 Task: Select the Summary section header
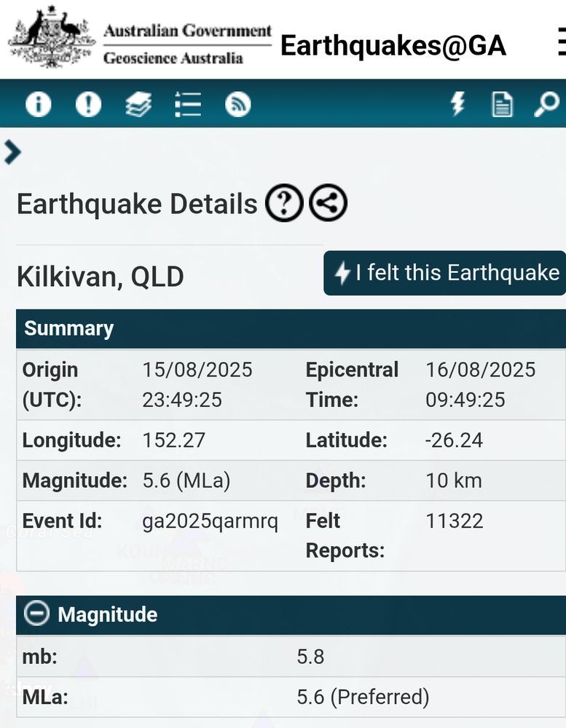(x=291, y=329)
